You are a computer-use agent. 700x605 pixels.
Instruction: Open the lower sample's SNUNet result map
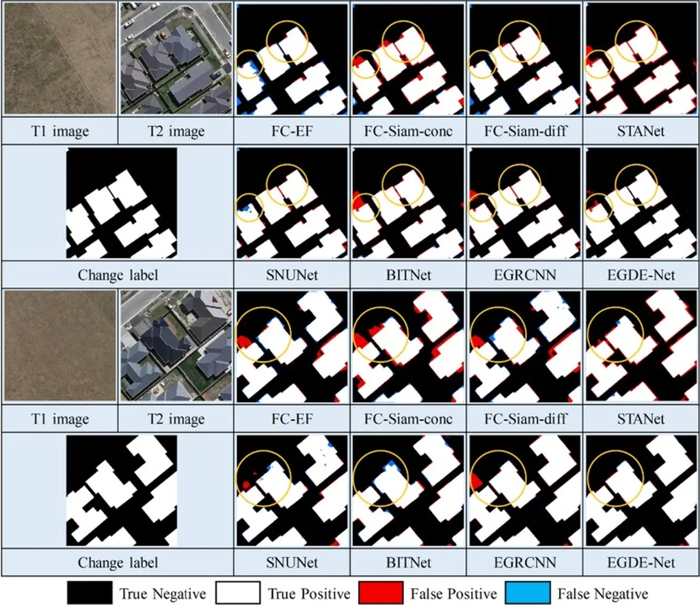[292, 491]
